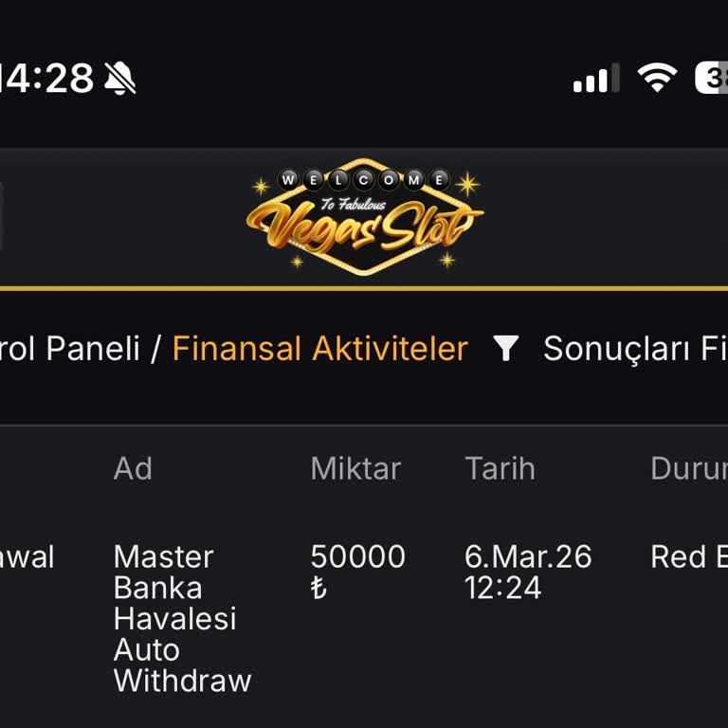Open the Red status cell
Screen dimensions: 728x728
click(x=688, y=556)
